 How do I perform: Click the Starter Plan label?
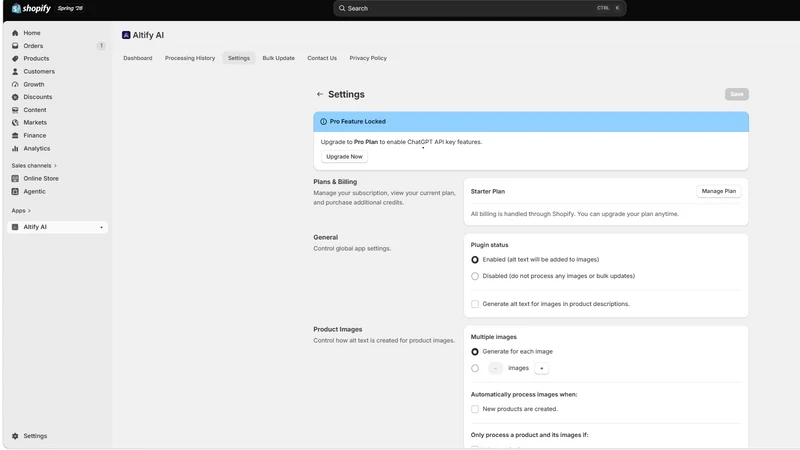tap(488, 191)
